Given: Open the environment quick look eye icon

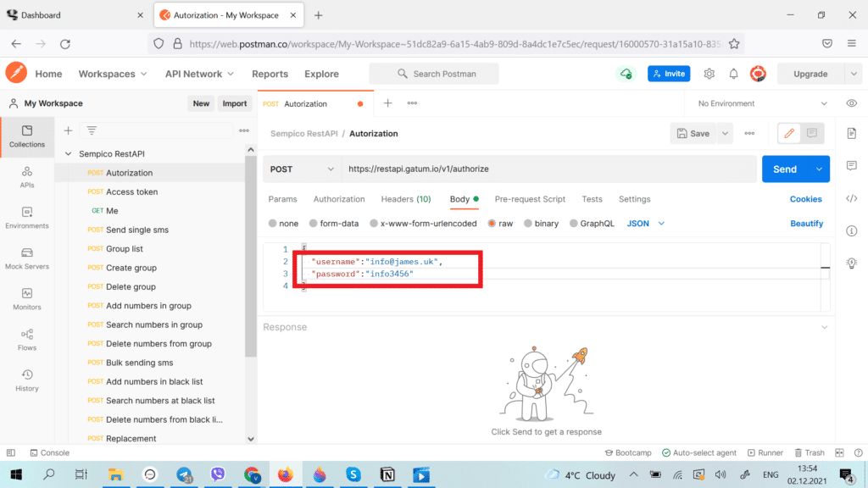Looking at the screenshot, I should (x=851, y=103).
